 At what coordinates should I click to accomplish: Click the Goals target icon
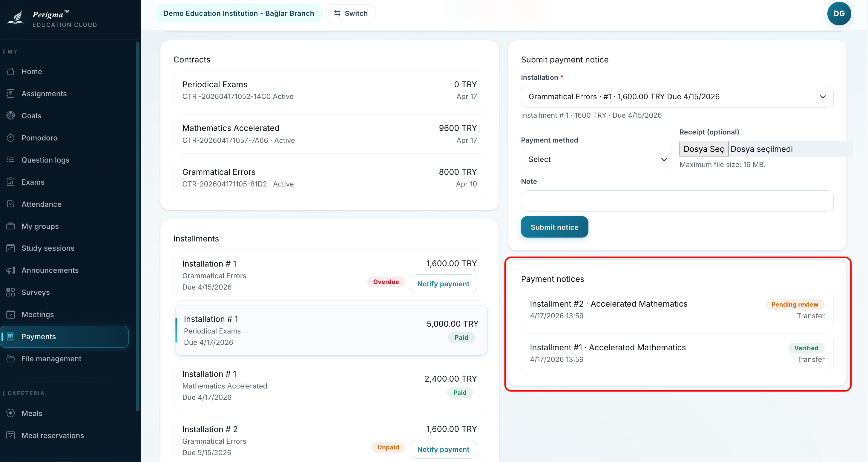tap(11, 116)
